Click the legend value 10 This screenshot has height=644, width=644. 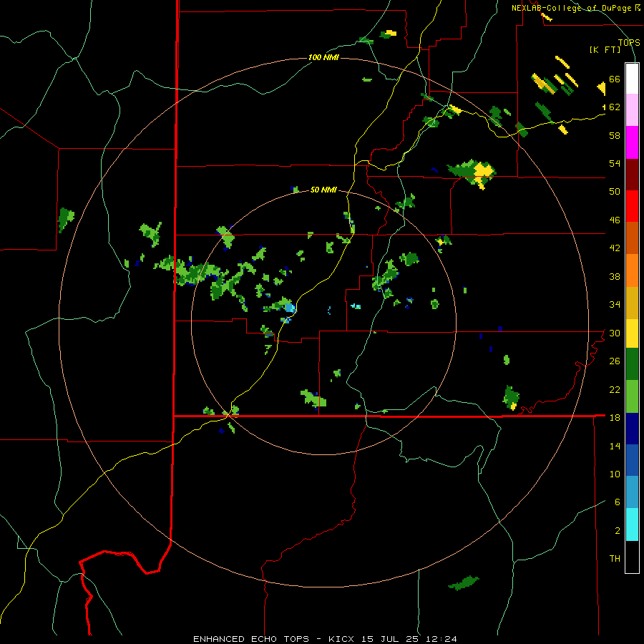(615, 474)
